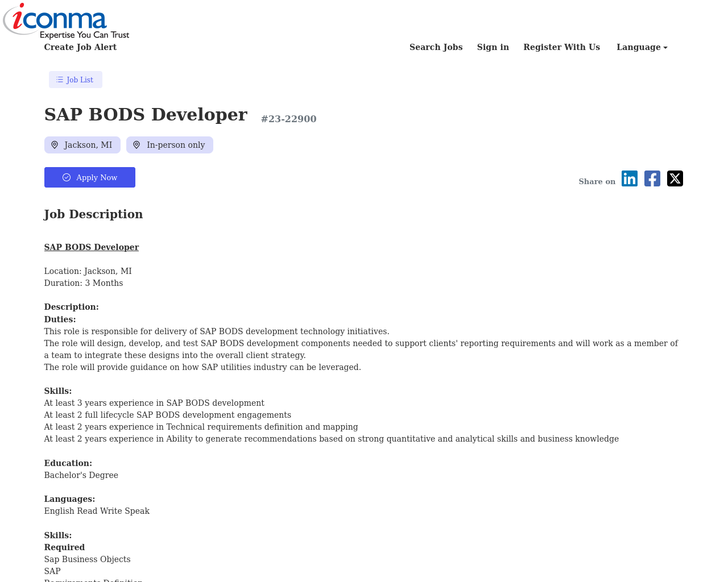
Task: Open Create Job Alert
Action: pos(80,47)
